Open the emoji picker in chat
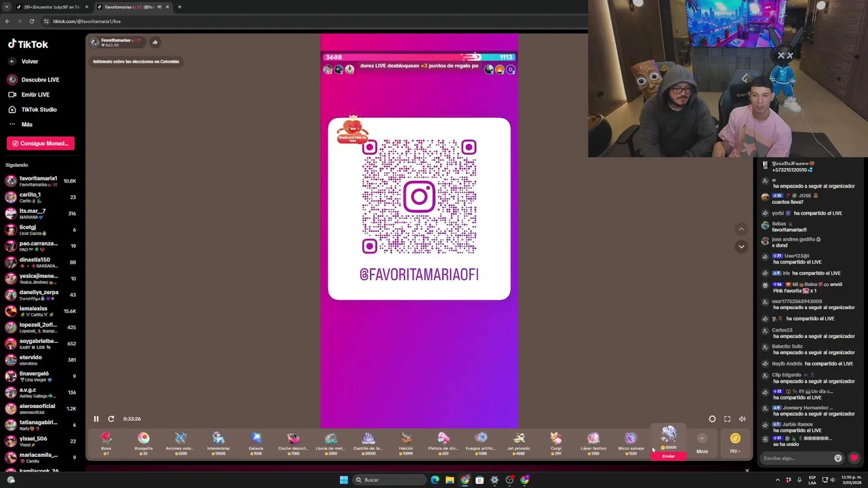 [838, 458]
